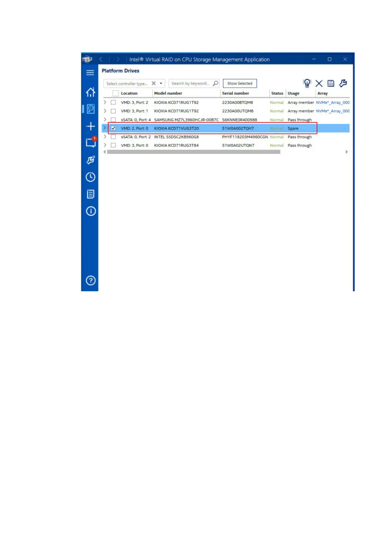Expand the sSATA: 0, Port: 4 row

105,119
